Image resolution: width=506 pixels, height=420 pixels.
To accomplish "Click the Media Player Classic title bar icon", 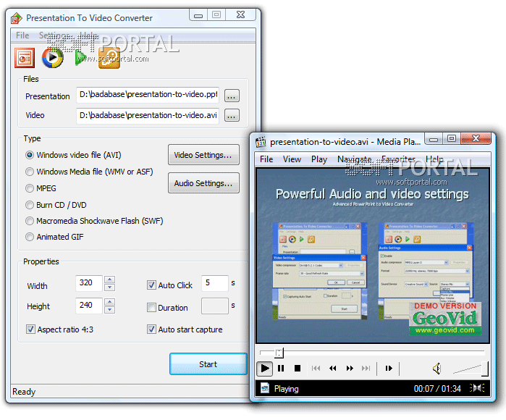I will click(x=261, y=142).
